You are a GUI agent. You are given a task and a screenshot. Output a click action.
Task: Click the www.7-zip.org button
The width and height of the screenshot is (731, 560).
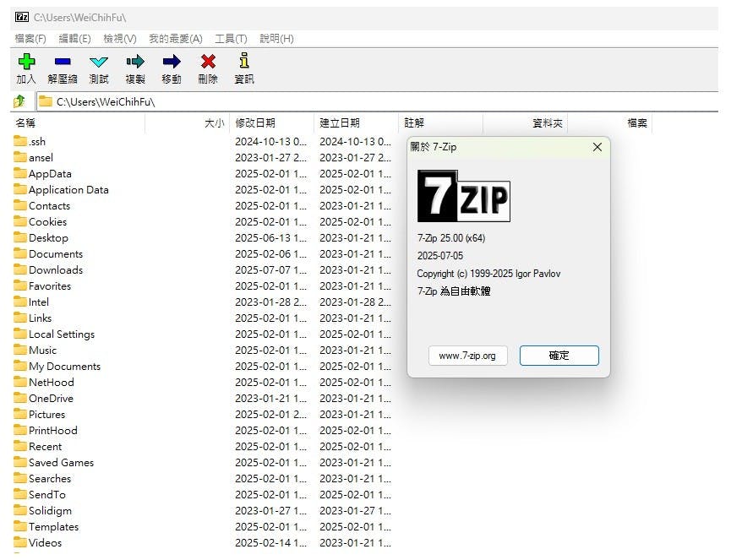[467, 356]
